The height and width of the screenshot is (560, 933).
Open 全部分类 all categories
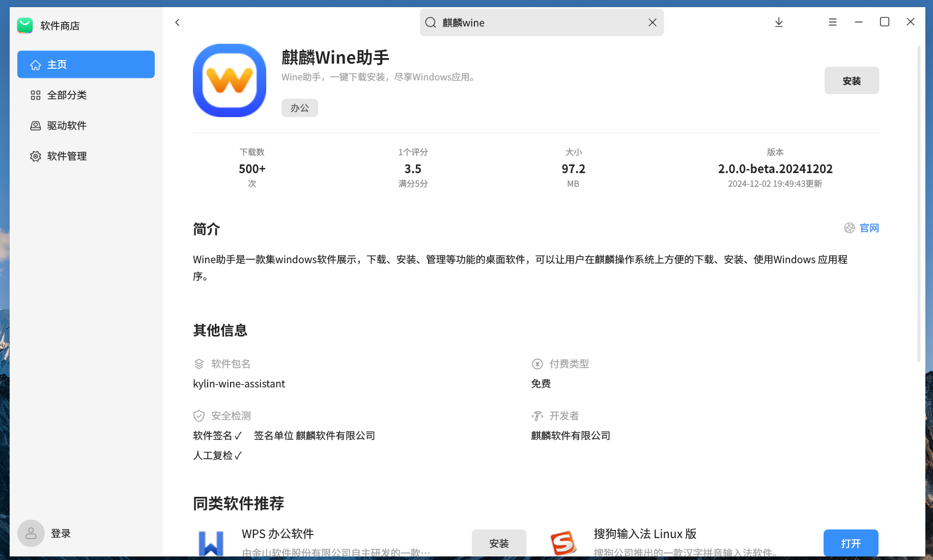tap(86, 95)
